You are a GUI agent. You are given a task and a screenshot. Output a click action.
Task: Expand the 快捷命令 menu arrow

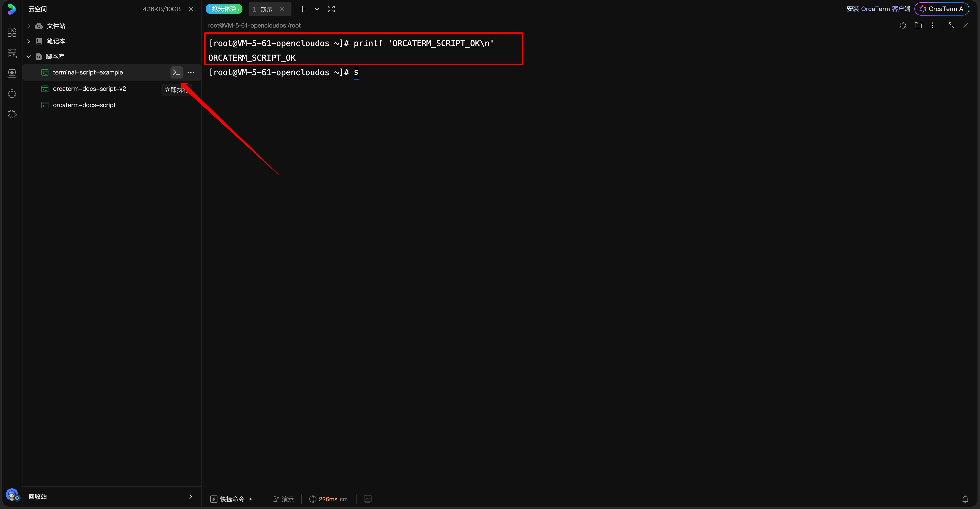251,499
